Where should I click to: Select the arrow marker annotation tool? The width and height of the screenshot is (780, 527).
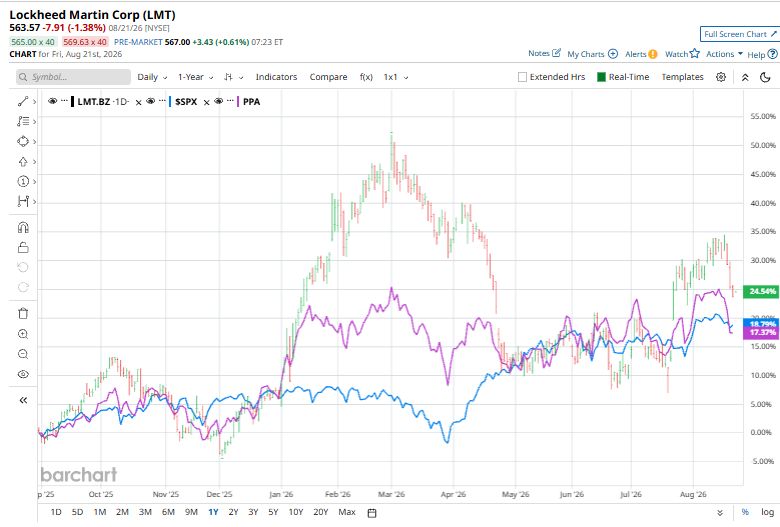coord(23,162)
